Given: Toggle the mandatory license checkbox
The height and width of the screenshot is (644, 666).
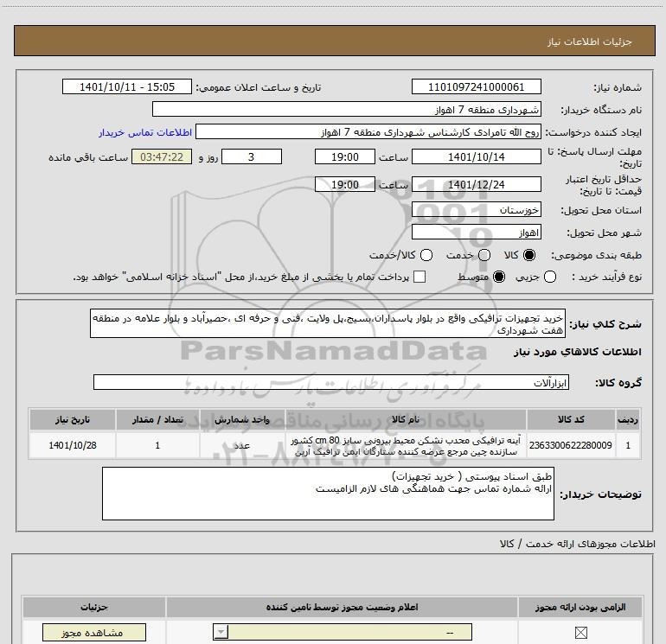Looking at the screenshot, I should [580, 633].
